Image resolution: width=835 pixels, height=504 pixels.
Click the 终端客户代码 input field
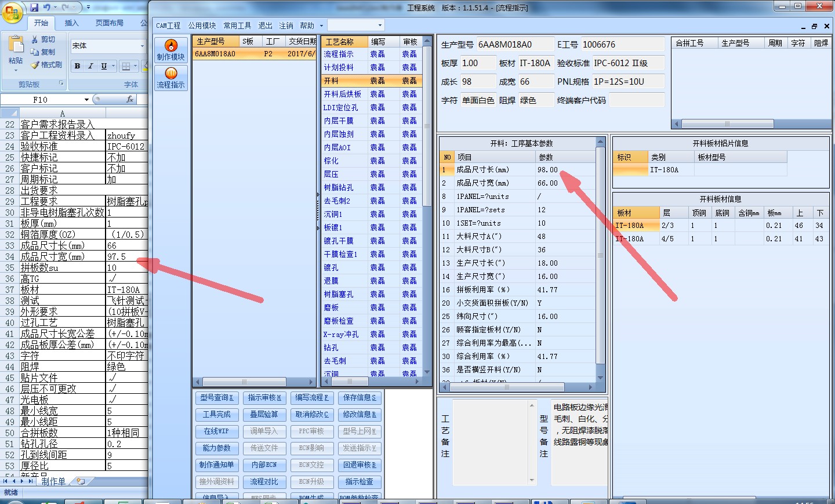pos(636,100)
